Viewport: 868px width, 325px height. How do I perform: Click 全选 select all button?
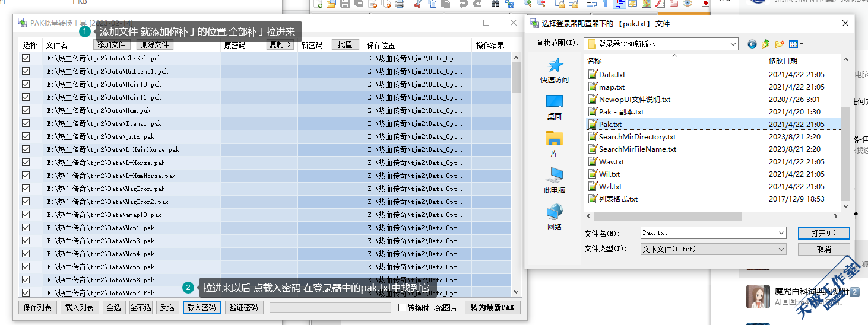tap(114, 307)
